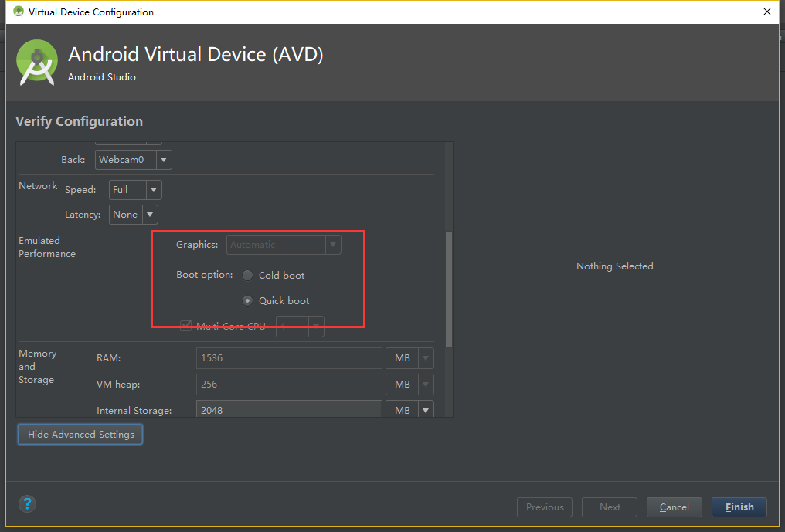This screenshot has width=785, height=532.
Task: Open the Graphics Automatic dropdown
Action: point(284,245)
